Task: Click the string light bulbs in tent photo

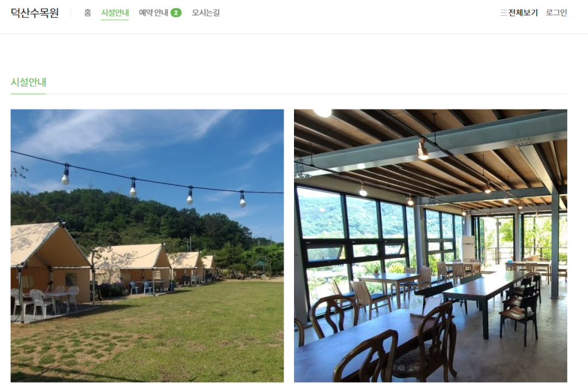Action: coord(154,184)
